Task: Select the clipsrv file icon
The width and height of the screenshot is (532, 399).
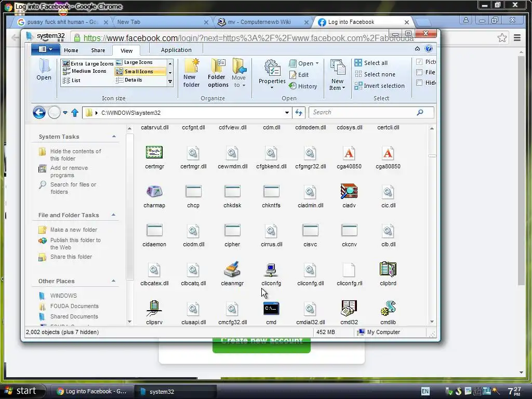Action: [x=154, y=309]
